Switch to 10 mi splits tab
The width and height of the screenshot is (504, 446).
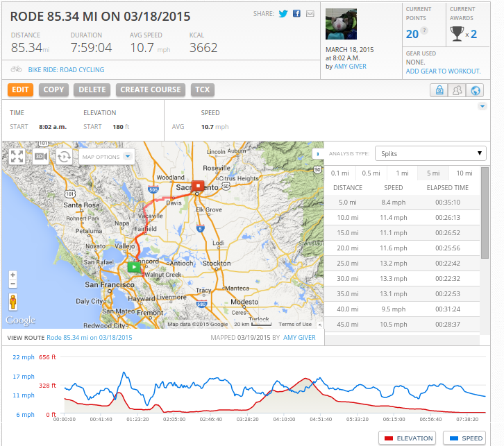(x=463, y=173)
